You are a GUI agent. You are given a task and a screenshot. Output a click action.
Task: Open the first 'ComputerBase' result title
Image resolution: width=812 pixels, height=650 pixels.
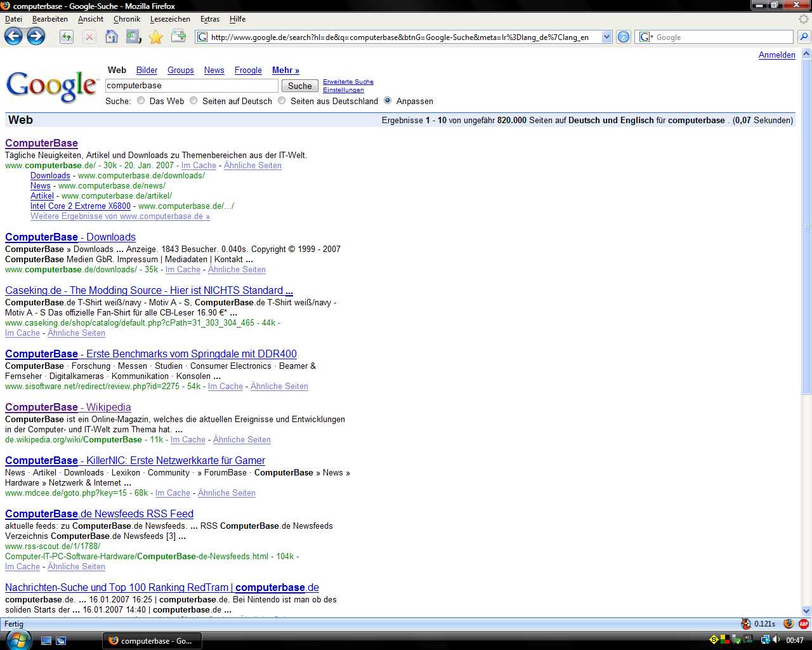tap(41, 143)
